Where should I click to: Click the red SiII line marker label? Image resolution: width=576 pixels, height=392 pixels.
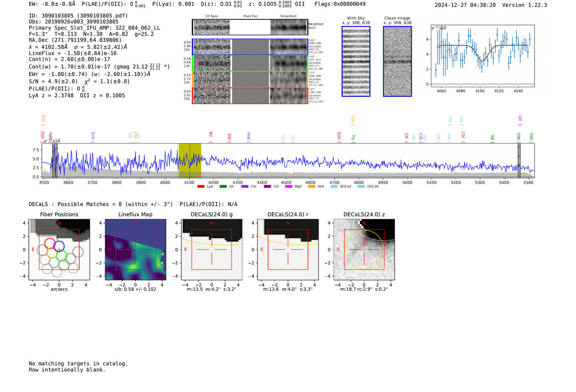(x=229, y=137)
